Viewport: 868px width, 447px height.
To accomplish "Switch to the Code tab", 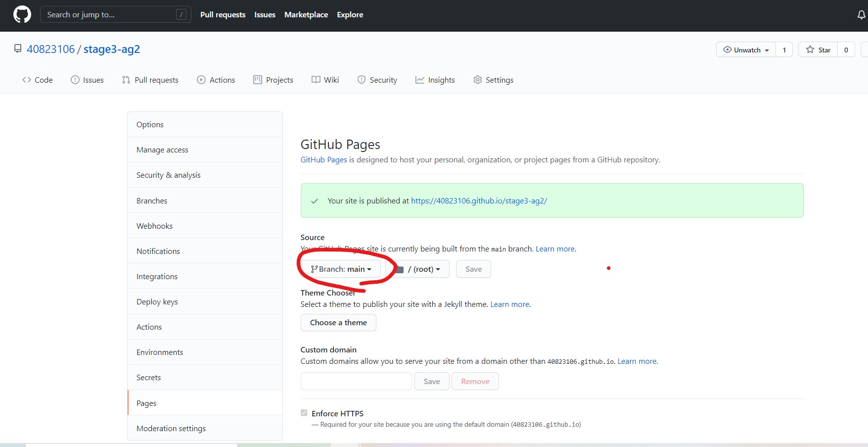I will click(x=38, y=80).
